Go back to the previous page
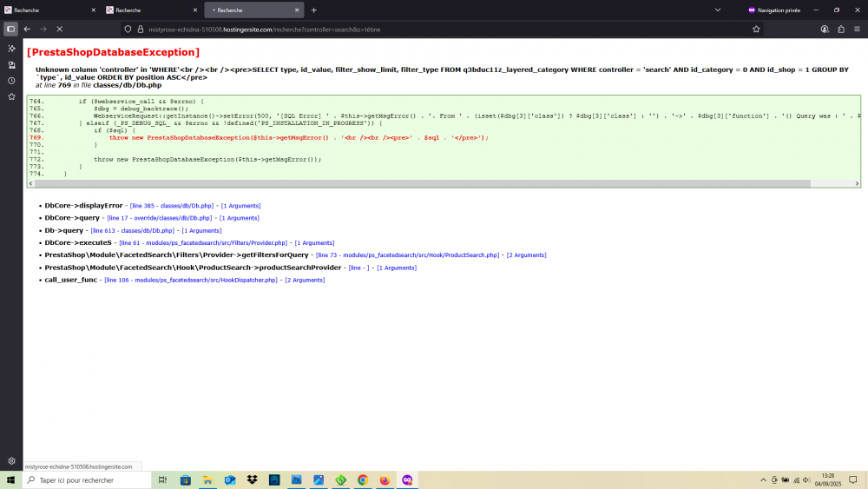The image size is (868, 489). point(27,30)
